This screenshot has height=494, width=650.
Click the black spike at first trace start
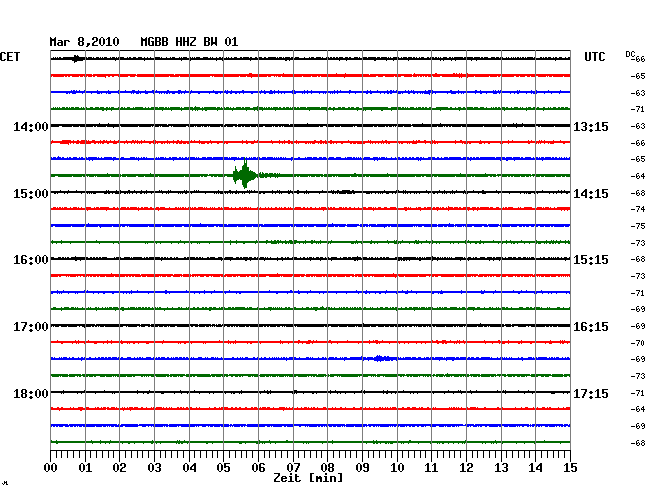pyautogui.click(x=76, y=58)
